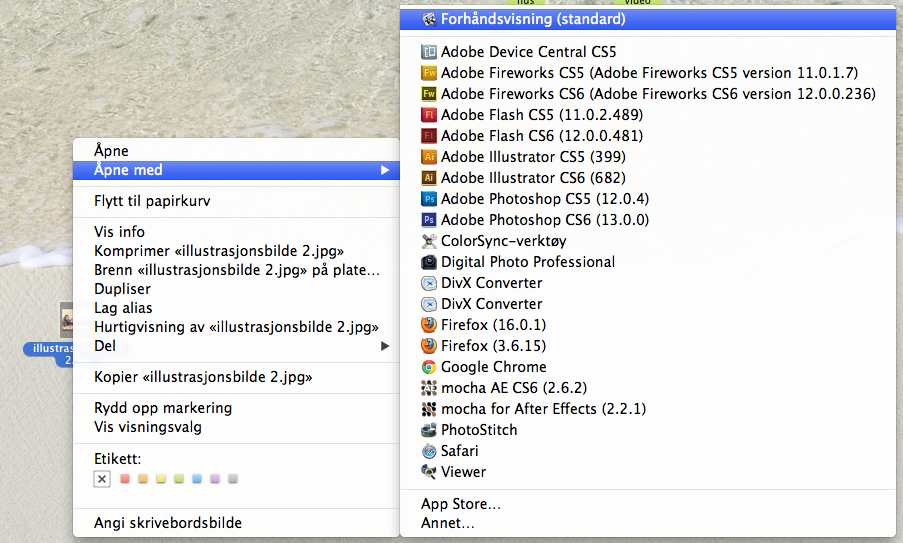Click the Adobe Flash CS5 icon
Screen dimensions: 903x543
(429, 115)
